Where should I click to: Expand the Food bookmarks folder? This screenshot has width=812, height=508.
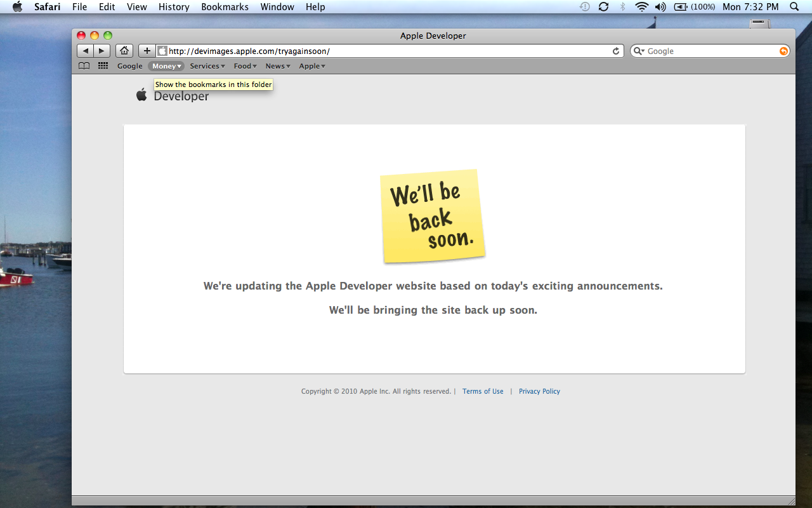(246, 66)
